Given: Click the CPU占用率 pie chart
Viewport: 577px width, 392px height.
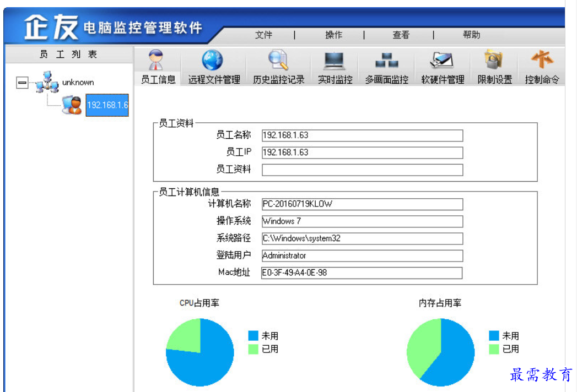Looking at the screenshot, I should (x=200, y=352).
